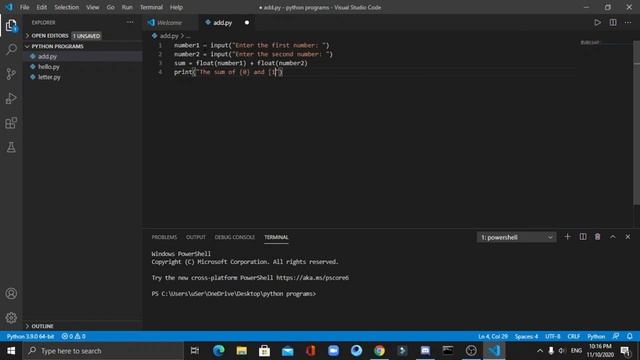
Task: Maximize the panel size with chevron
Action: coord(613,237)
